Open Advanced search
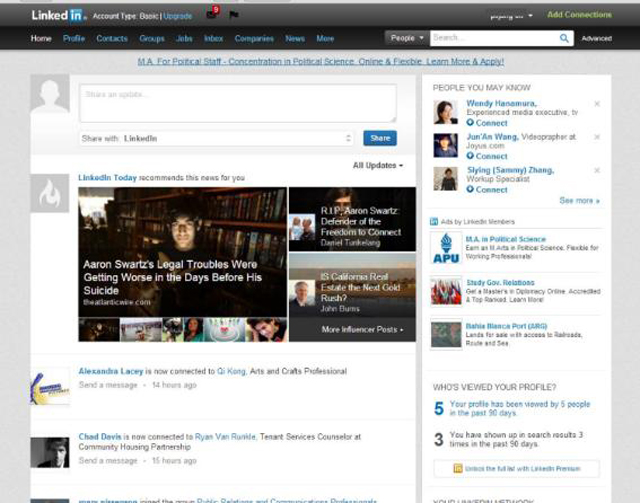This screenshot has height=503, width=640. coord(596,38)
